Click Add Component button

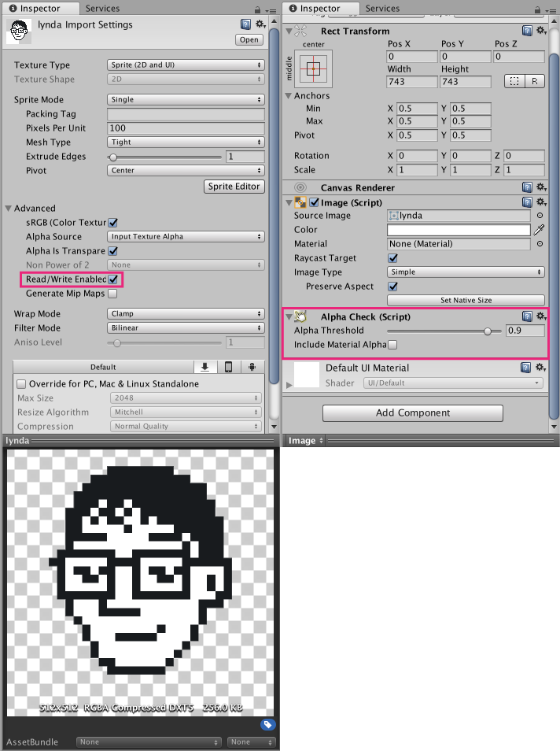tap(413, 412)
